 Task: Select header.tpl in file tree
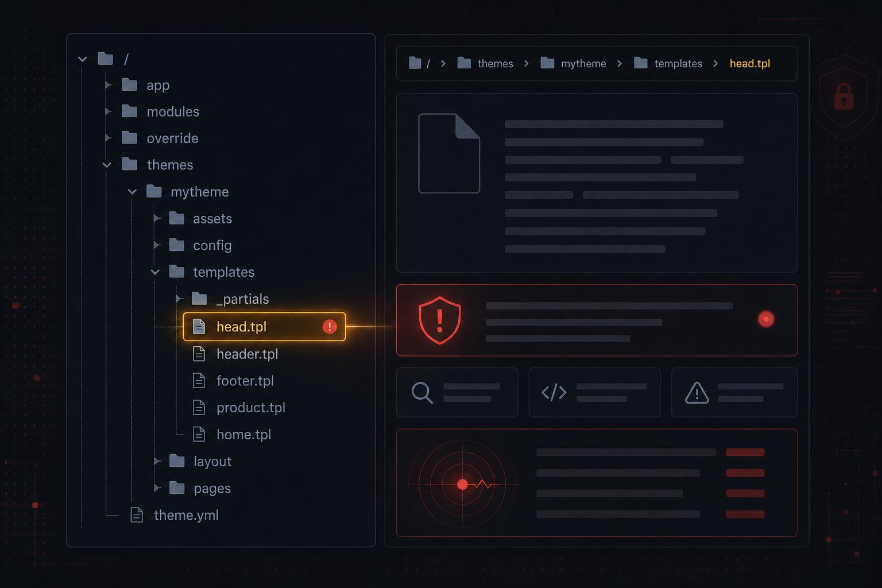[247, 354]
